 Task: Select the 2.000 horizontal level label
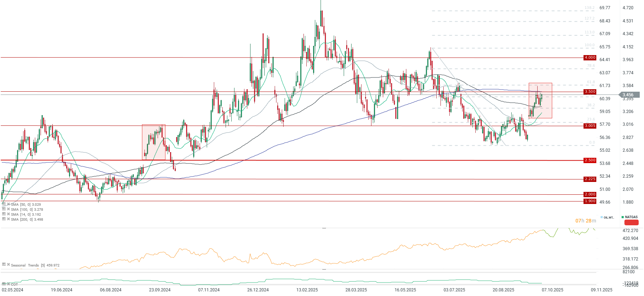click(x=590, y=194)
